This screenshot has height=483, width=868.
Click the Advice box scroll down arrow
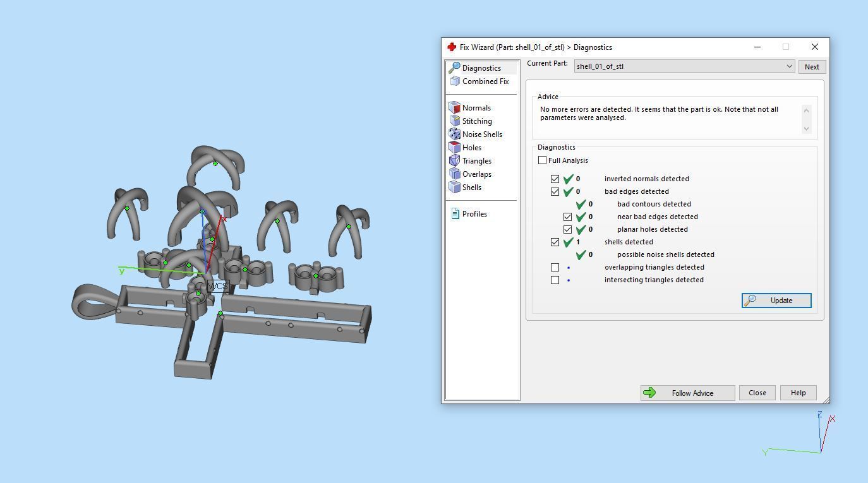[806, 129]
